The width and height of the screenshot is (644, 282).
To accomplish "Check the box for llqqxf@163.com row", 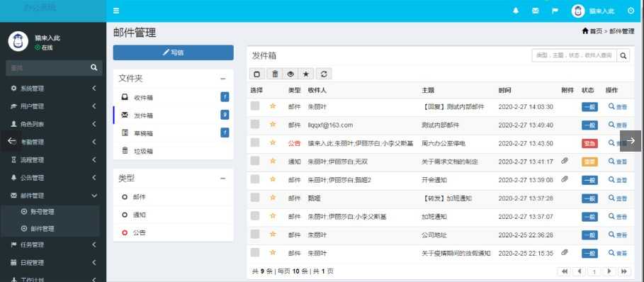I will 255,124.
